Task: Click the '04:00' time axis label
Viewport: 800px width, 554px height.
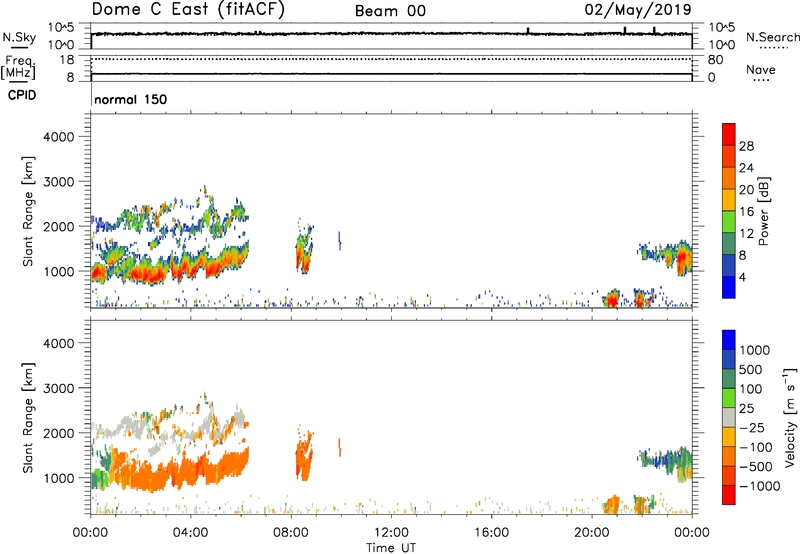Action: (x=191, y=533)
